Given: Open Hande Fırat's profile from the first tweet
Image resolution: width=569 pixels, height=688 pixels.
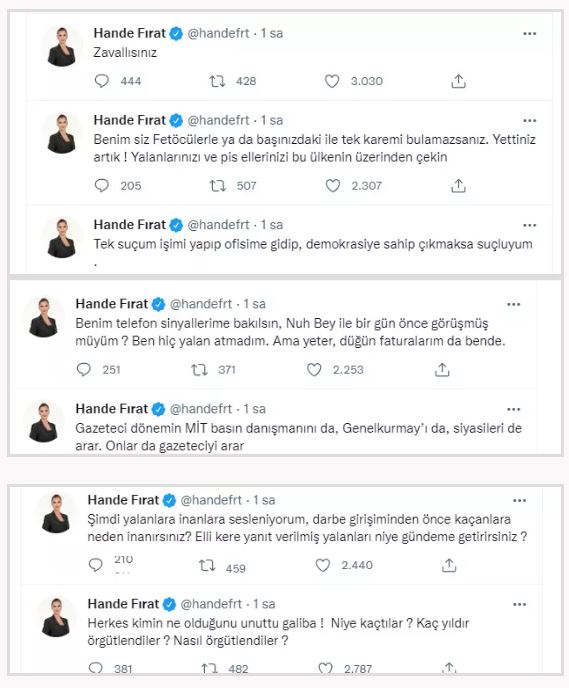Looking at the screenshot, I should point(130,33).
